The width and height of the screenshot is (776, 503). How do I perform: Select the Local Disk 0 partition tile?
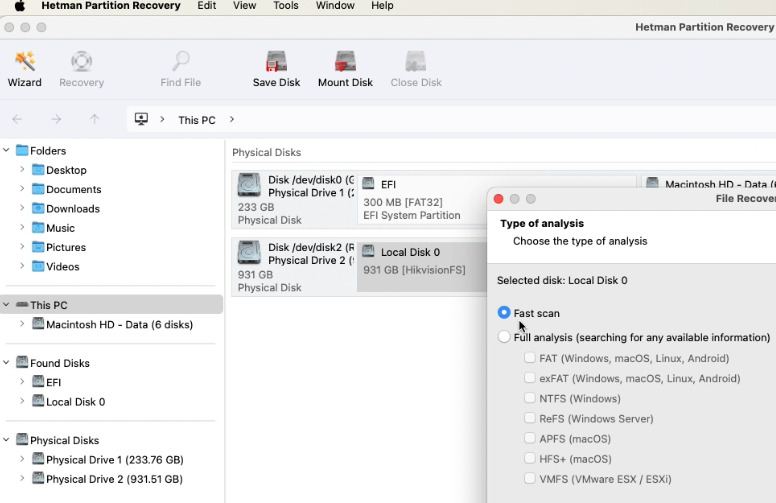[422, 267]
